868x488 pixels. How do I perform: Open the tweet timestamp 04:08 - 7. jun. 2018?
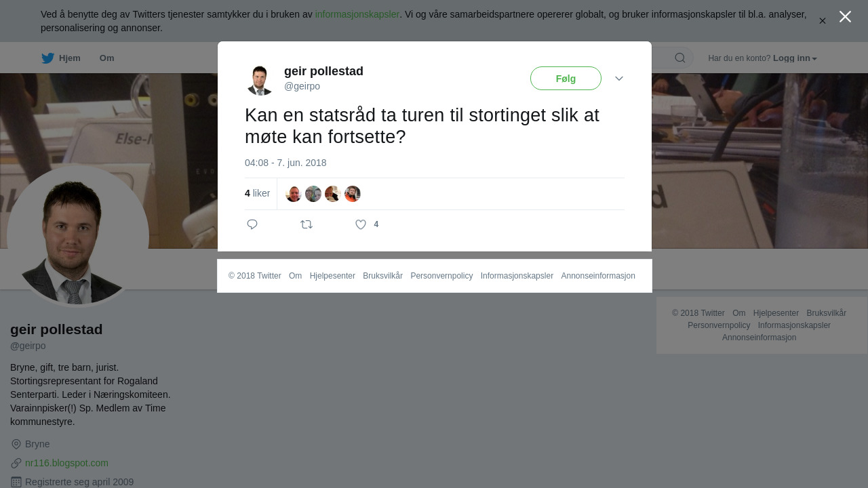click(285, 163)
